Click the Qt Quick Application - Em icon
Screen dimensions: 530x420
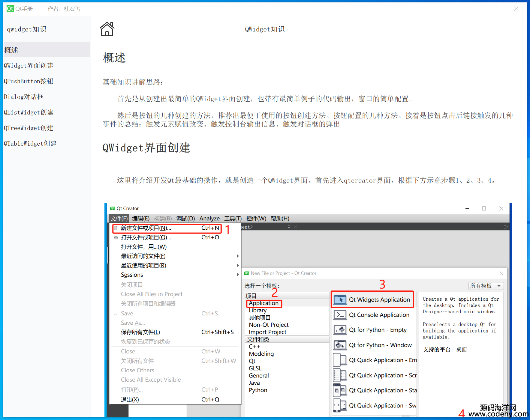[340, 360]
